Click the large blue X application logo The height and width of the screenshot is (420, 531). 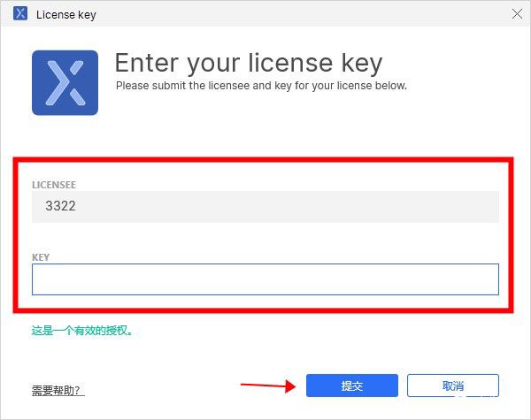coord(65,83)
